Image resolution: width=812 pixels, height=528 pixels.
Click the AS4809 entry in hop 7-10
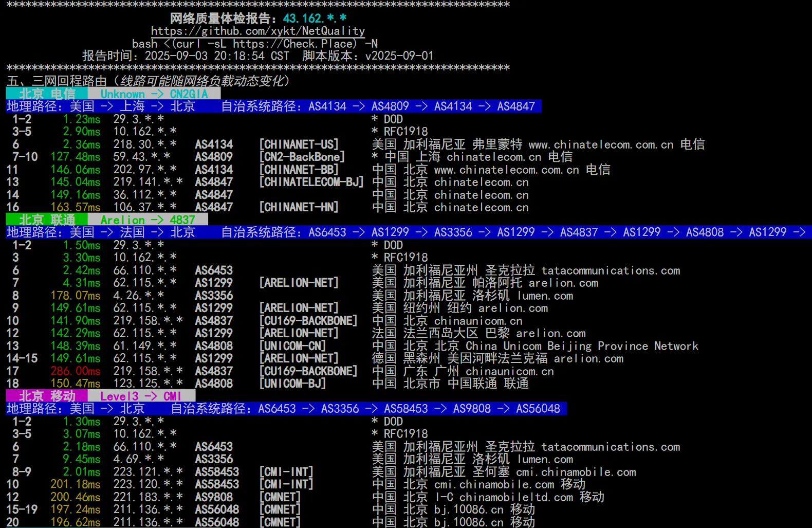point(214,157)
